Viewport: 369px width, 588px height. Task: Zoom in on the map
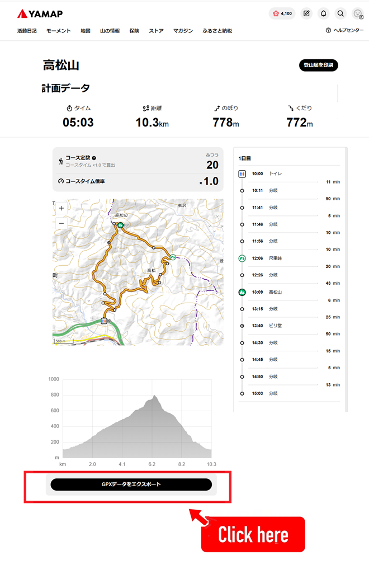[61, 208]
